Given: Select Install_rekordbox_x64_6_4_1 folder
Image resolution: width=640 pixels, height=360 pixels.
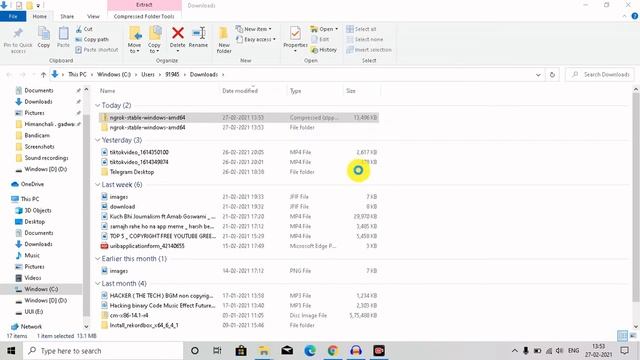Looking at the screenshot, I should click(239, 325).
